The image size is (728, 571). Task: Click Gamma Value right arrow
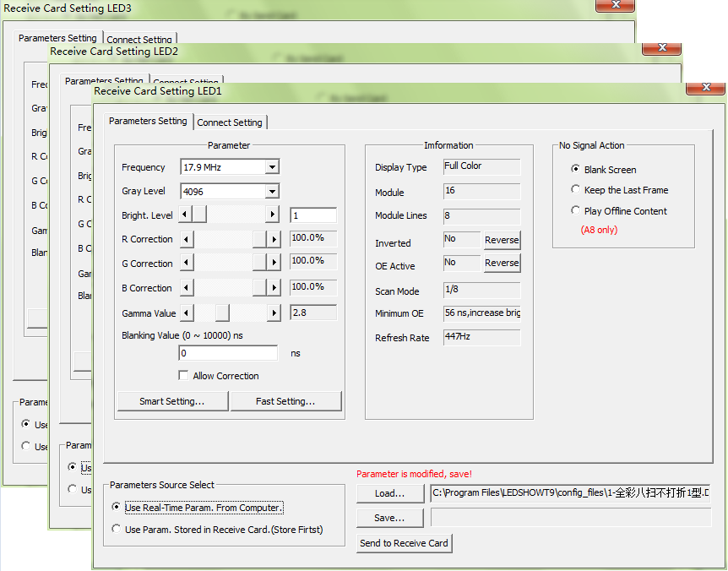pos(274,313)
